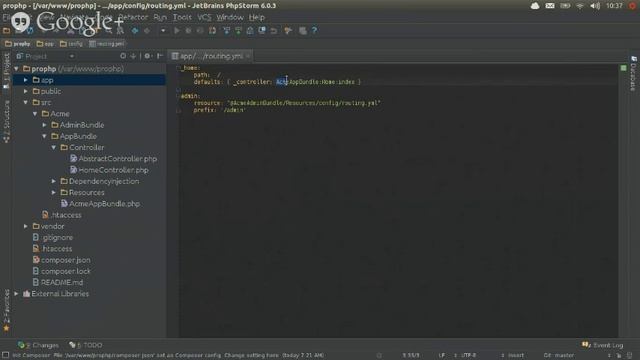Screen dimensions: 640x360
Task: Click the VCS Update Project icon
Action: [227, 31]
